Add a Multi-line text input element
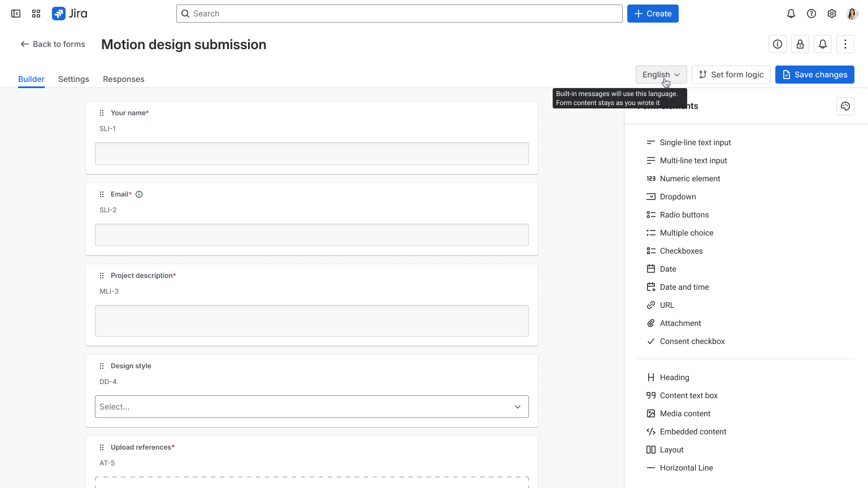Viewport: 868px width, 488px height. [x=687, y=160]
